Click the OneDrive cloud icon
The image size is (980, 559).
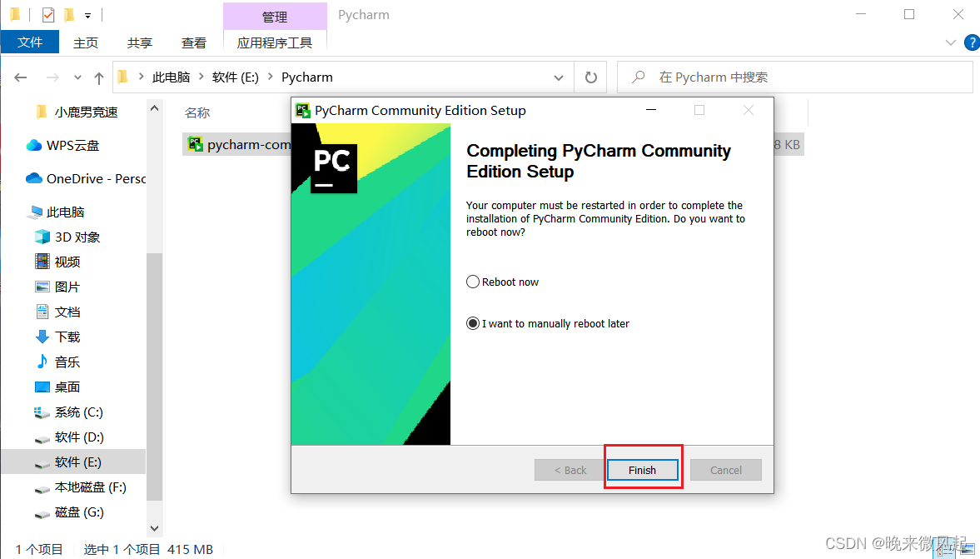pos(34,179)
